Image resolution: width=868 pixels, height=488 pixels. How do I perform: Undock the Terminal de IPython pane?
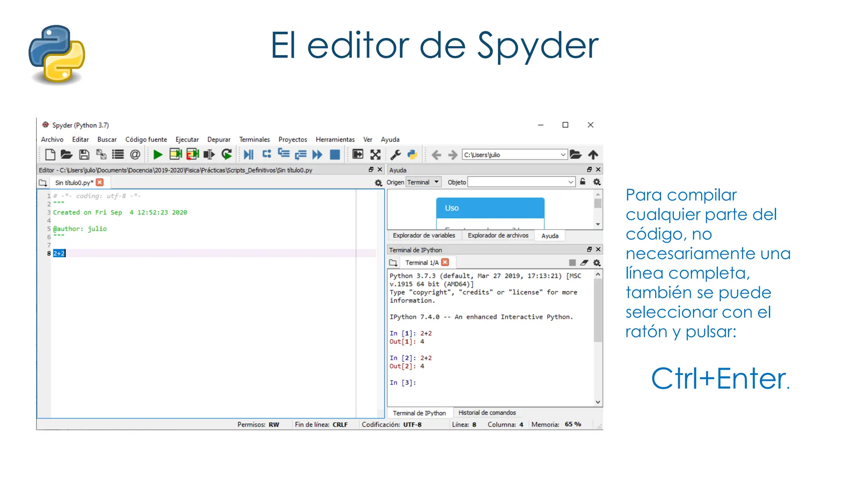pos(589,250)
